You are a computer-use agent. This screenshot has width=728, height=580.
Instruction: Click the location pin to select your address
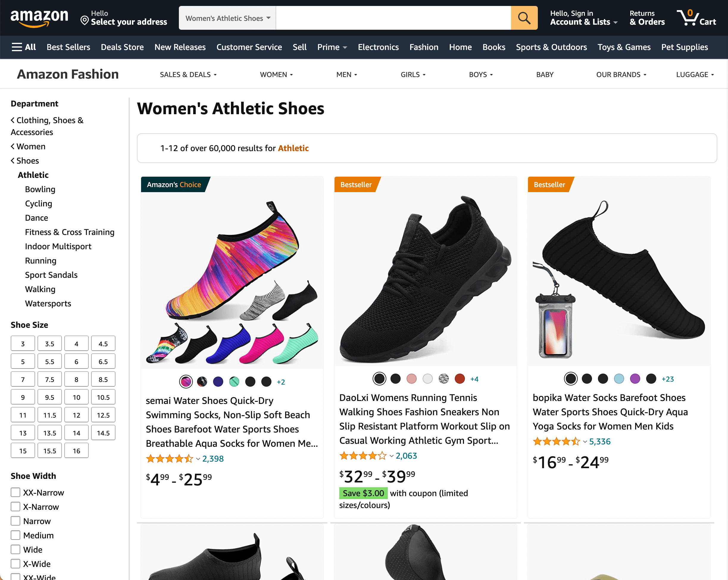tap(85, 19)
